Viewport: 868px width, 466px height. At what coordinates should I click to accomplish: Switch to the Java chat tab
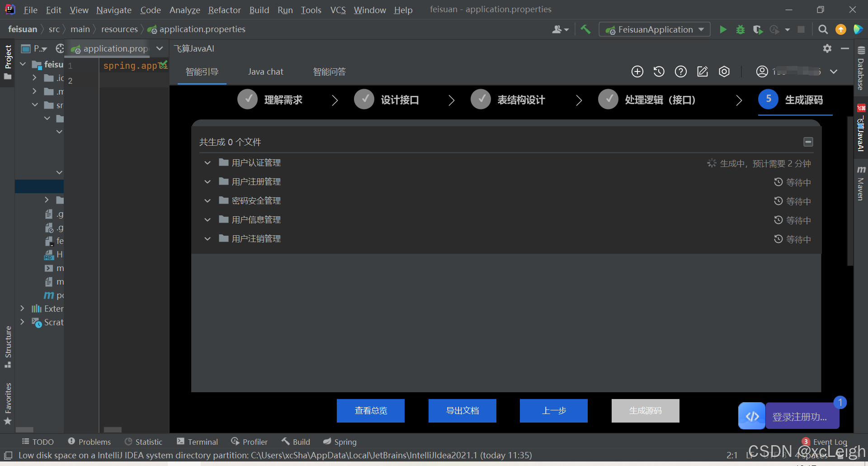[x=265, y=71]
